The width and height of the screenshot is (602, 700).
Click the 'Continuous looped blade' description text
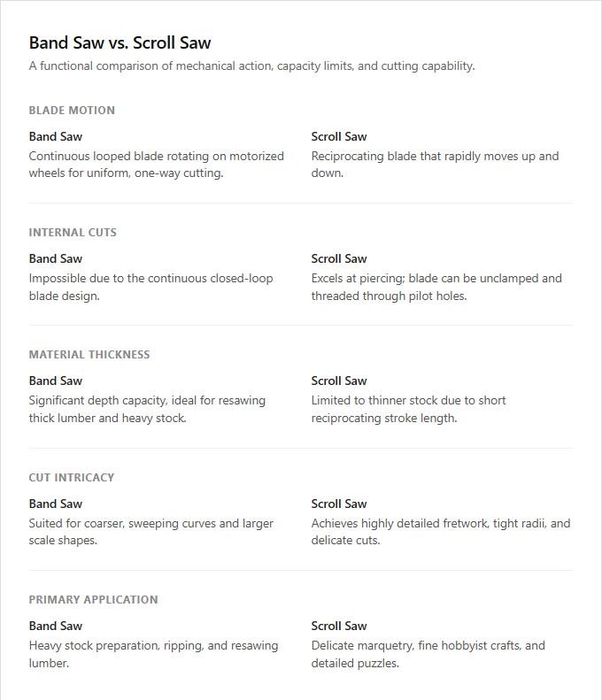pyautogui.click(x=157, y=165)
